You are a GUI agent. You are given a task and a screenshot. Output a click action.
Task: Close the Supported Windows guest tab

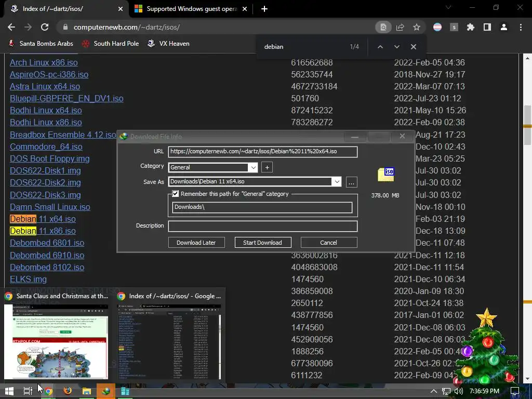[245, 9]
